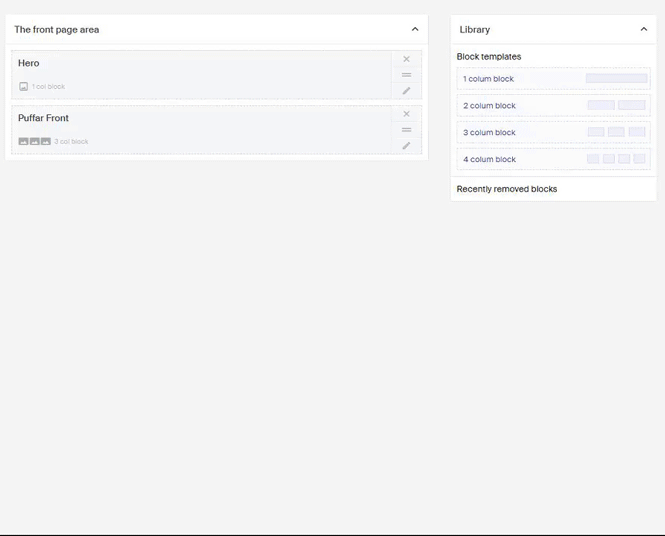Image resolution: width=665 pixels, height=536 pixels.
Task: Click the Puffar Front block title
Action: (x=43, y=118)
